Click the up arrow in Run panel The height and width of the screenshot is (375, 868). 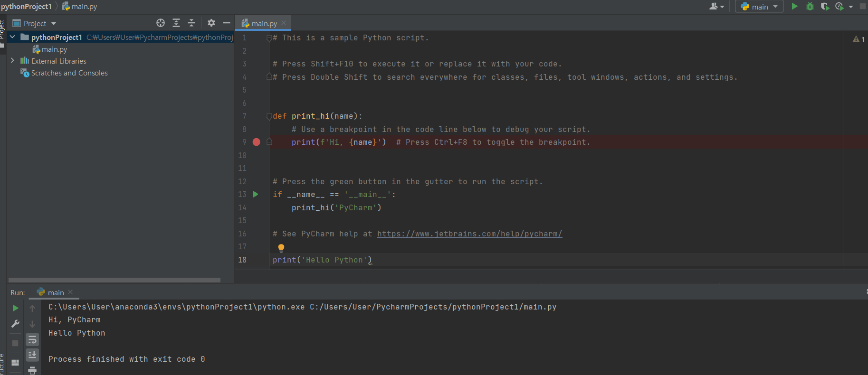(32, 309)
